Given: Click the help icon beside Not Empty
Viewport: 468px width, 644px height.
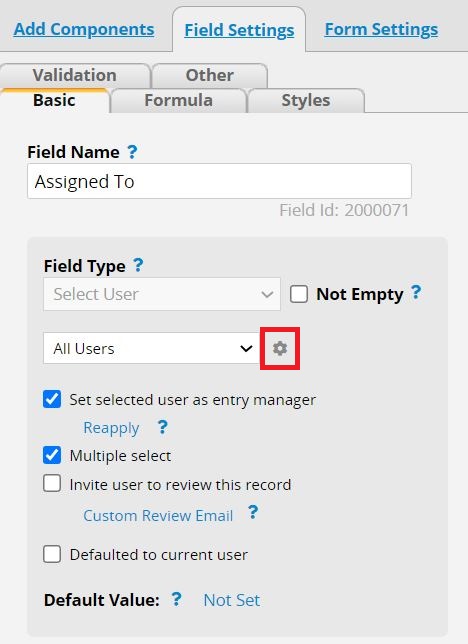Looking at the screenshot, I should point(416,293).
